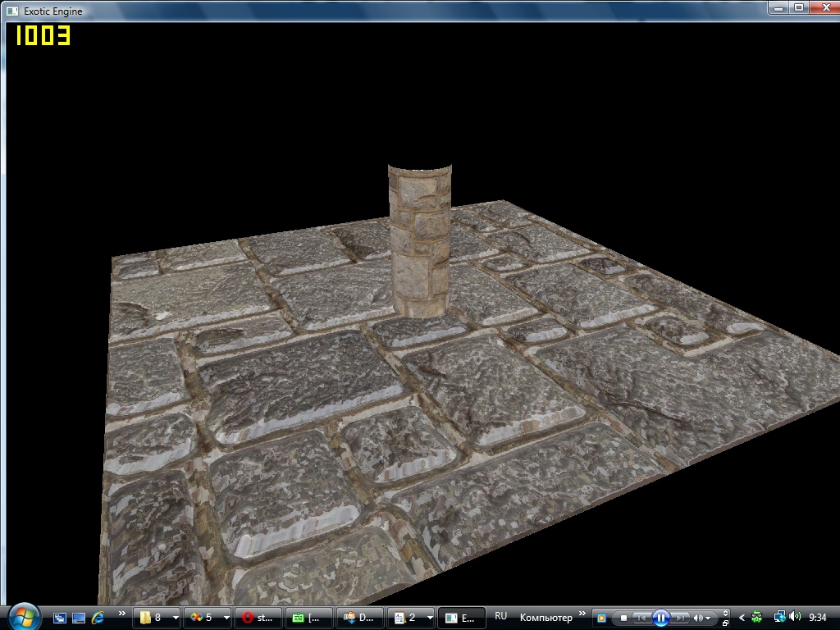Go to previous track in media player
This screenshot has height=630, width=840.
[641, 618]
